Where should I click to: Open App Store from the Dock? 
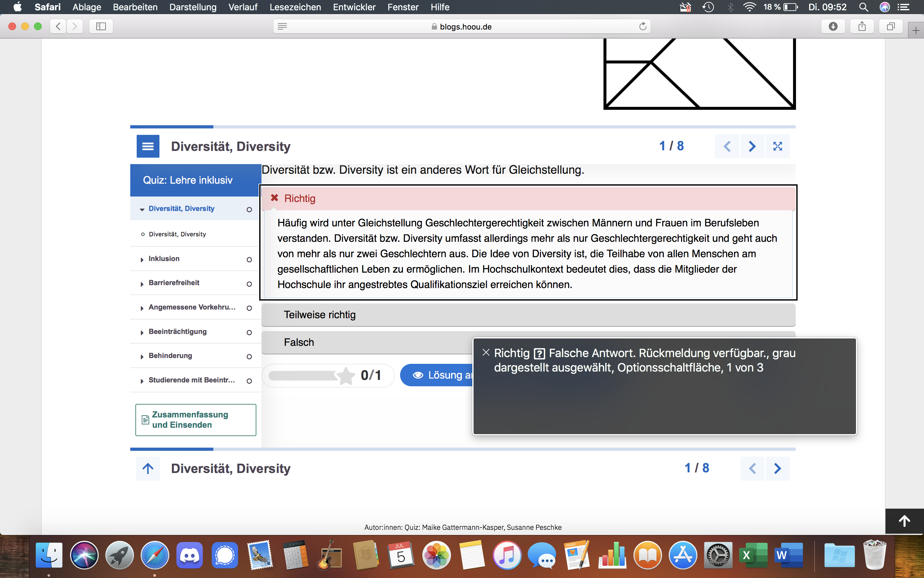[683, 555]
